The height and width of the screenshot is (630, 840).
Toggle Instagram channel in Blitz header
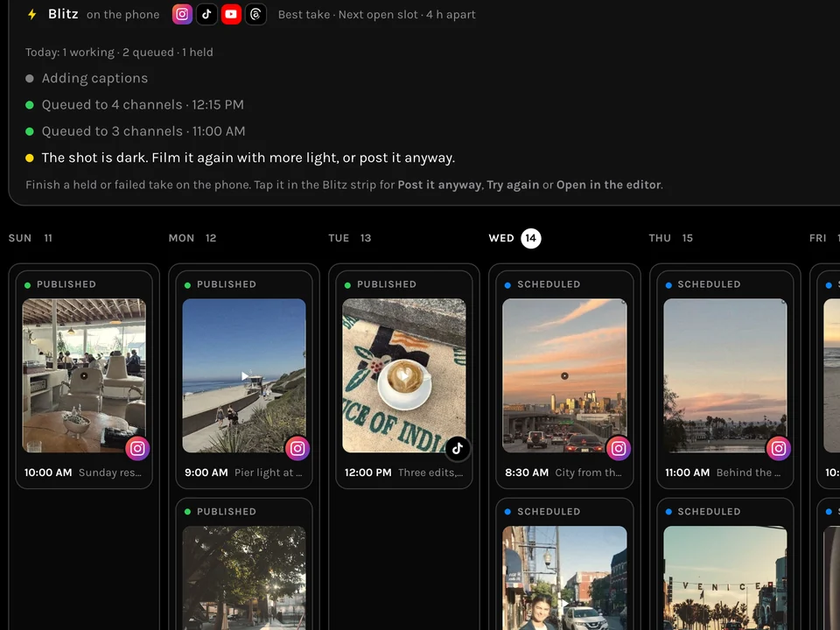[x=182, y=15]
